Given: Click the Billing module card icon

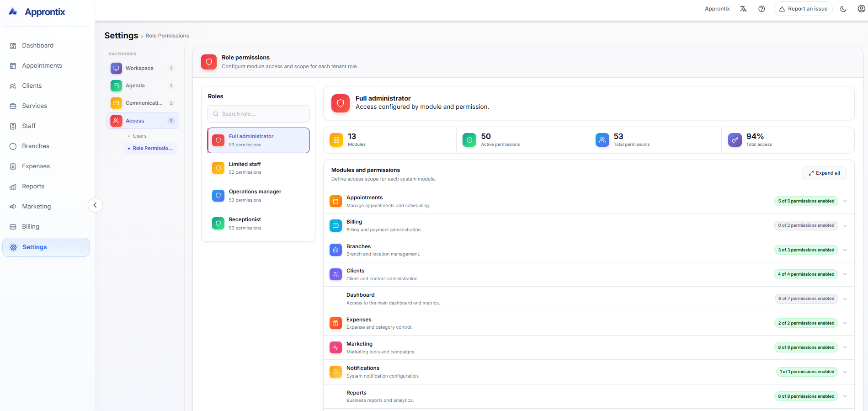Looking at the screenshot, I should 335,225.
